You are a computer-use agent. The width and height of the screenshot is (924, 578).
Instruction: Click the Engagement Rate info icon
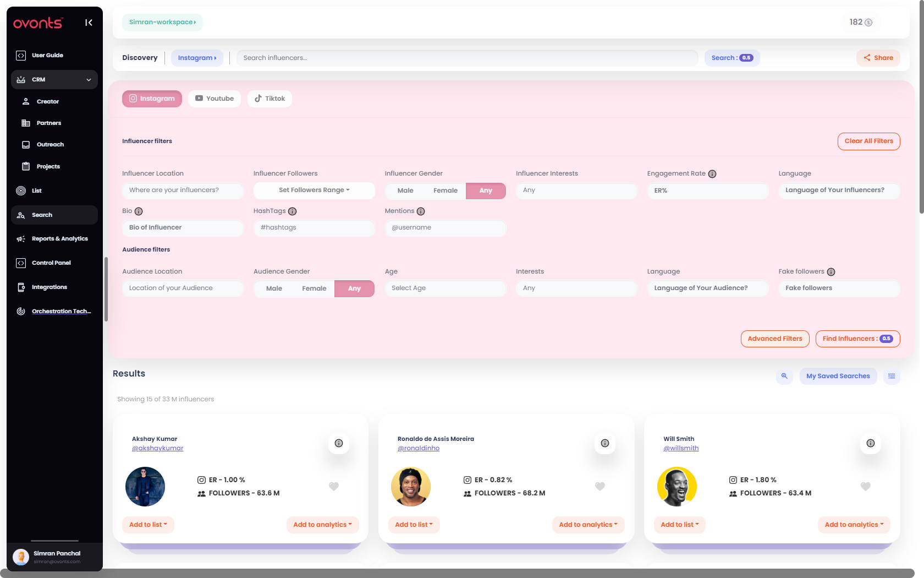pyautogui.click(x=713, y=173)
